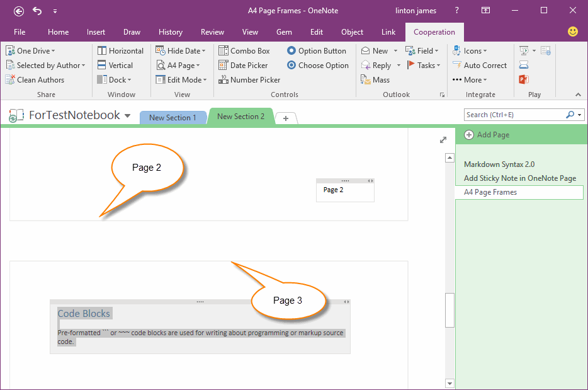The image size is (588, 390).
Task: Insert a Combo Box control
Action: [244, 50]
